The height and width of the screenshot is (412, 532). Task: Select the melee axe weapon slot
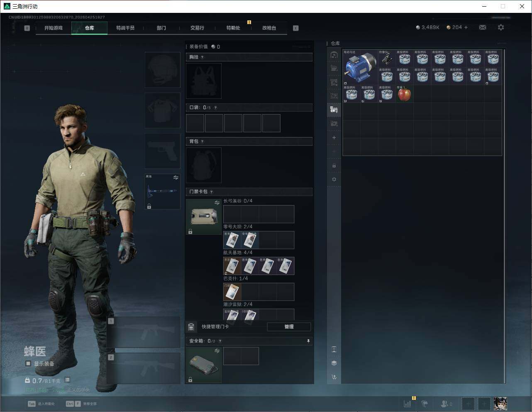pyautogui.click(x=162, y=191)
